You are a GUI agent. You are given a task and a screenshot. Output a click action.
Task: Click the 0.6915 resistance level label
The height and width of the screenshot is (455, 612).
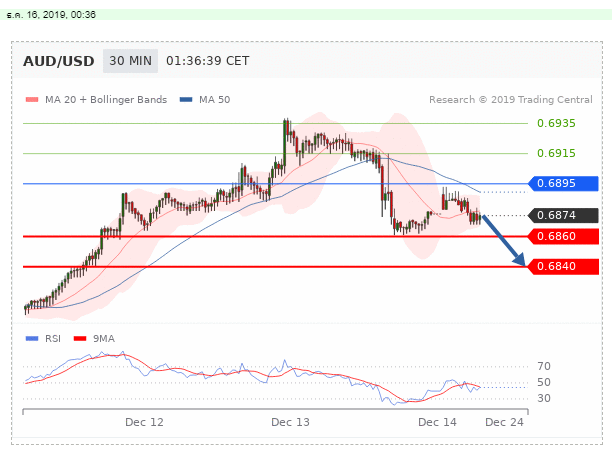(556, 153)
